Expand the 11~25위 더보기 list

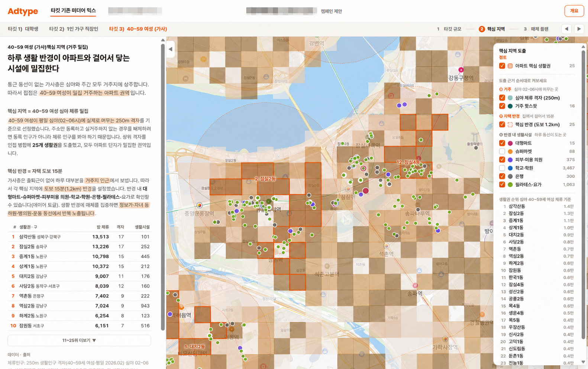(79, 340)
